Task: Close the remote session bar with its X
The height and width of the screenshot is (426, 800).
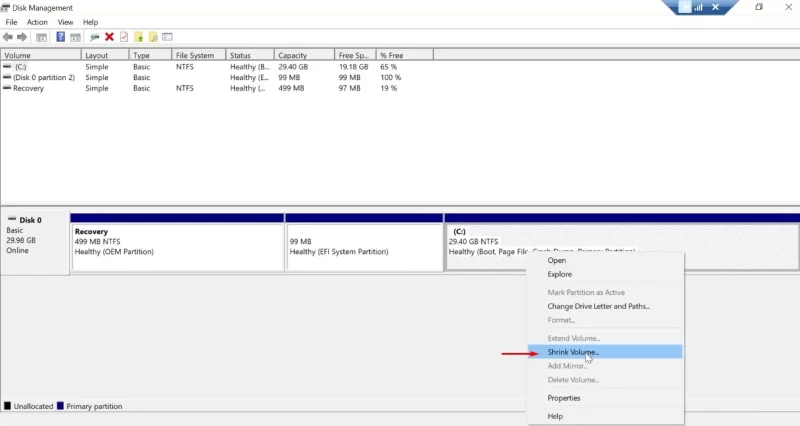Action: 715,7
